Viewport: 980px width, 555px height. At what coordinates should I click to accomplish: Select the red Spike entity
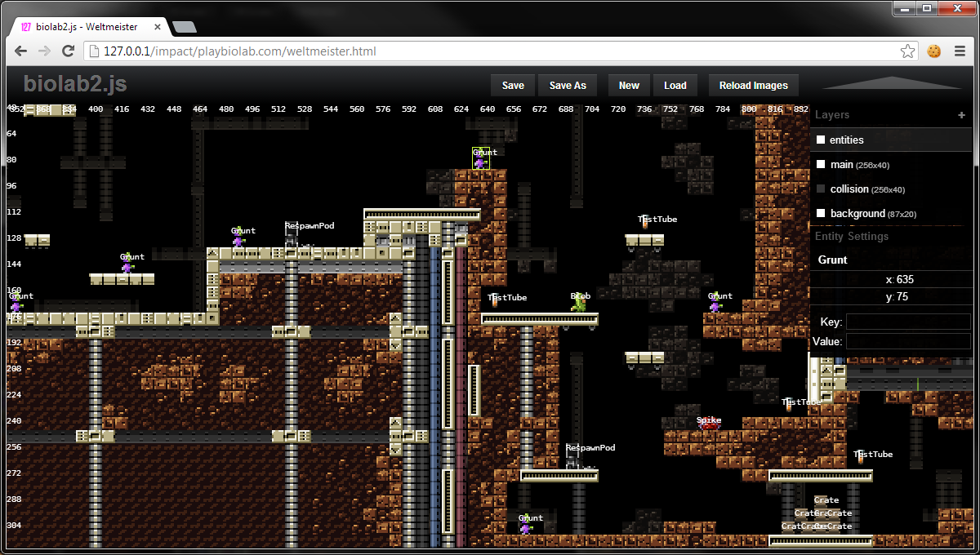[x=709, y=425]
